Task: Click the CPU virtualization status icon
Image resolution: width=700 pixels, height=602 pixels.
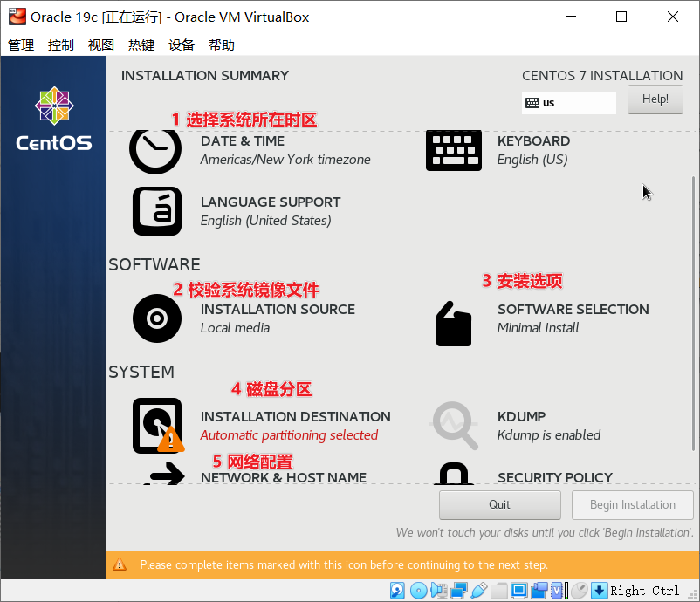Action: point(559,591)
